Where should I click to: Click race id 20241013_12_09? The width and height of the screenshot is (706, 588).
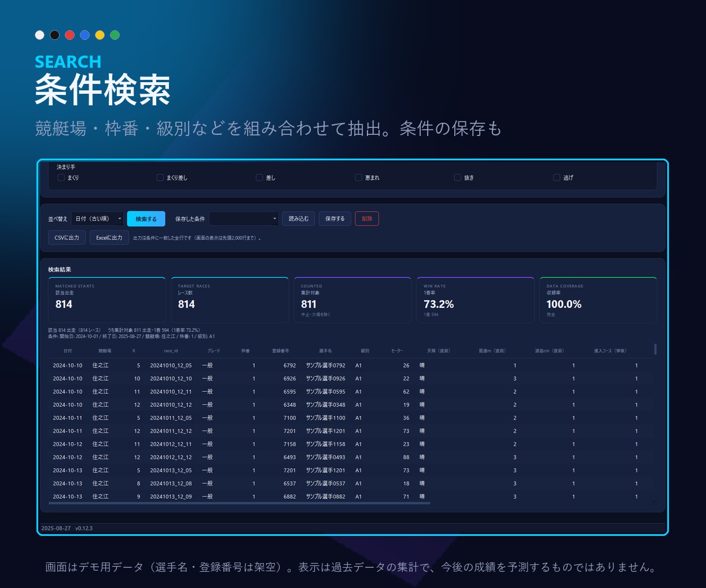[x=171, y=497]
